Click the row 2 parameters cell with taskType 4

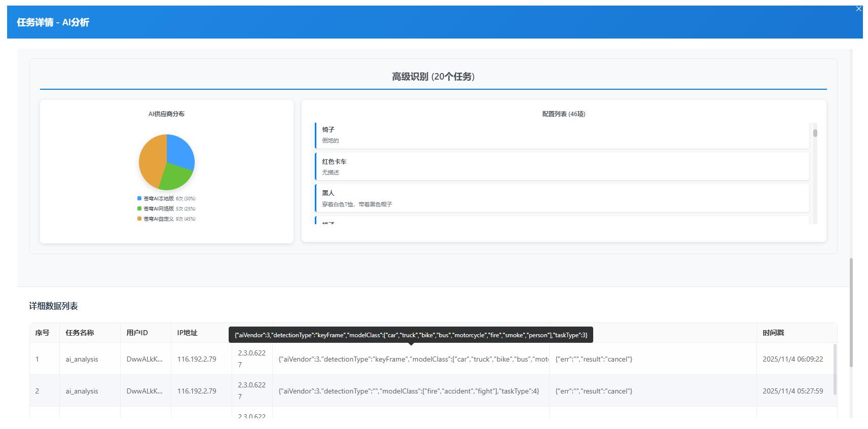(409, 391)
